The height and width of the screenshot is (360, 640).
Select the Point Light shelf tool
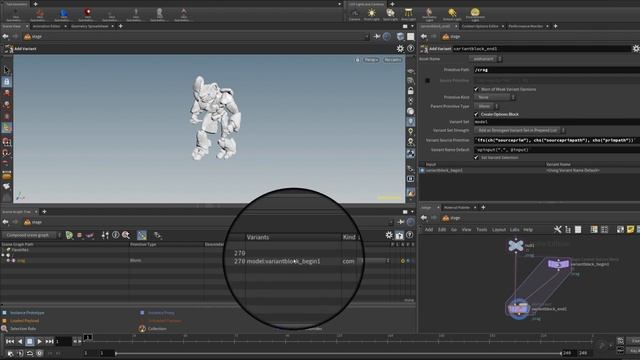(371, 14)
